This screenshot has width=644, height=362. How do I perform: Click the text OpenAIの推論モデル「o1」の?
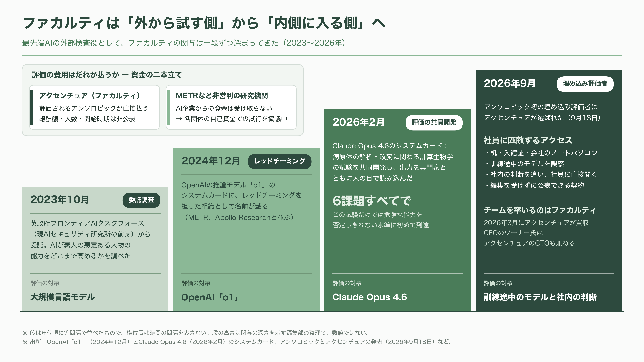tap(228, 185)
